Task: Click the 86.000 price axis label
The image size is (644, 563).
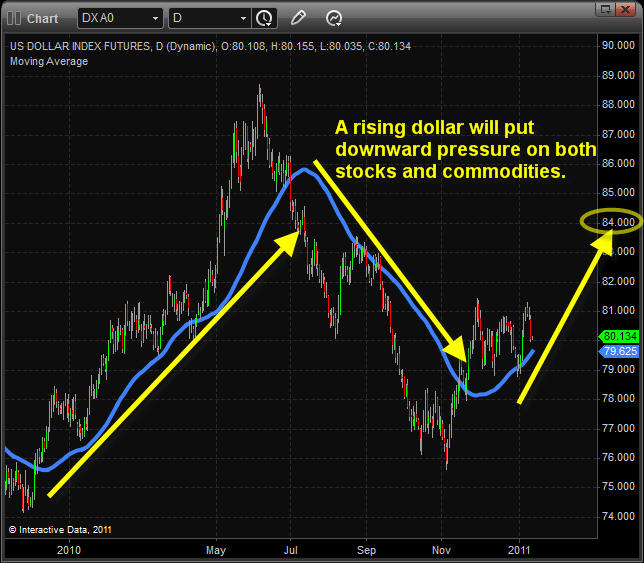Action: pyautogui.click(x=618, y=163)
